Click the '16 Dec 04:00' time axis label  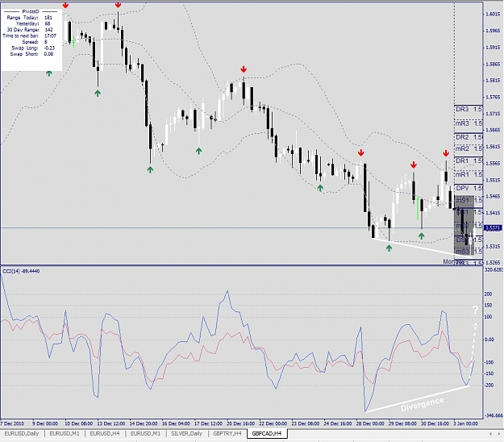click(176, 423)
